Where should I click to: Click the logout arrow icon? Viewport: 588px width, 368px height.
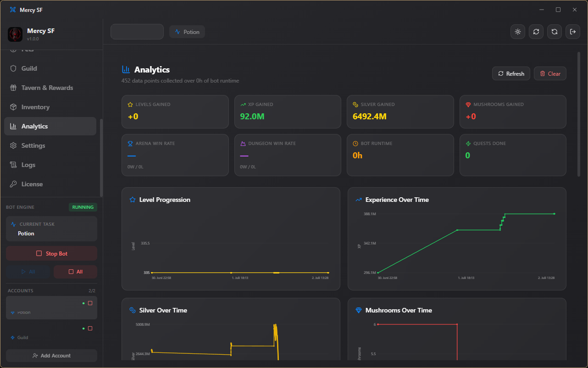pos(573,32)
